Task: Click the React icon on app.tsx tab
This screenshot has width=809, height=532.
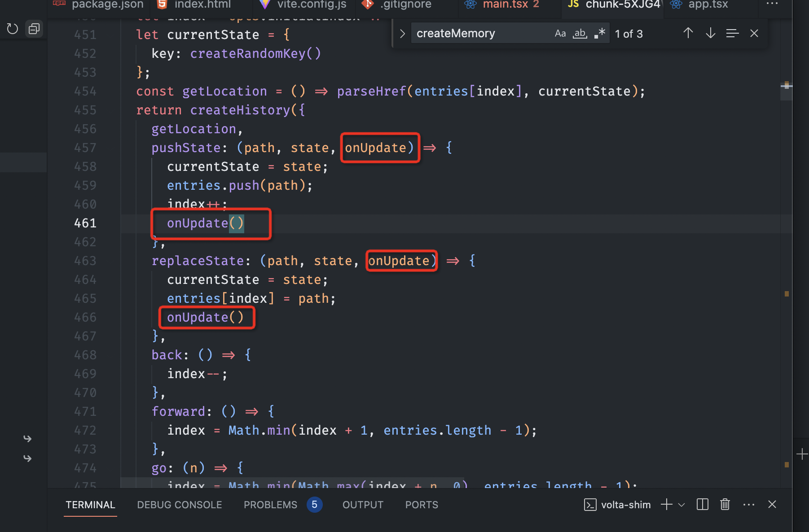Action: coord(676,4)
